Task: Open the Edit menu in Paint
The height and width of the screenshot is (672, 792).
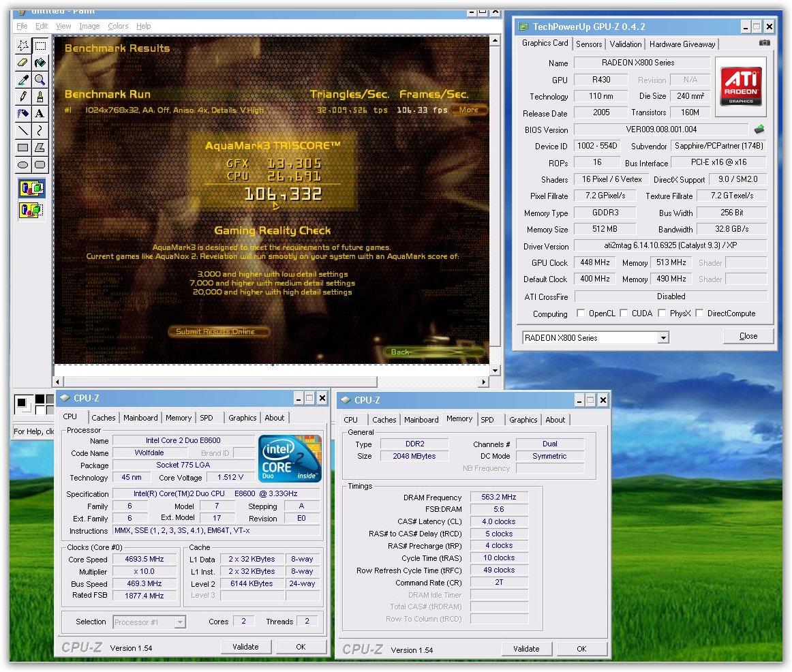Action: [42, 26]
